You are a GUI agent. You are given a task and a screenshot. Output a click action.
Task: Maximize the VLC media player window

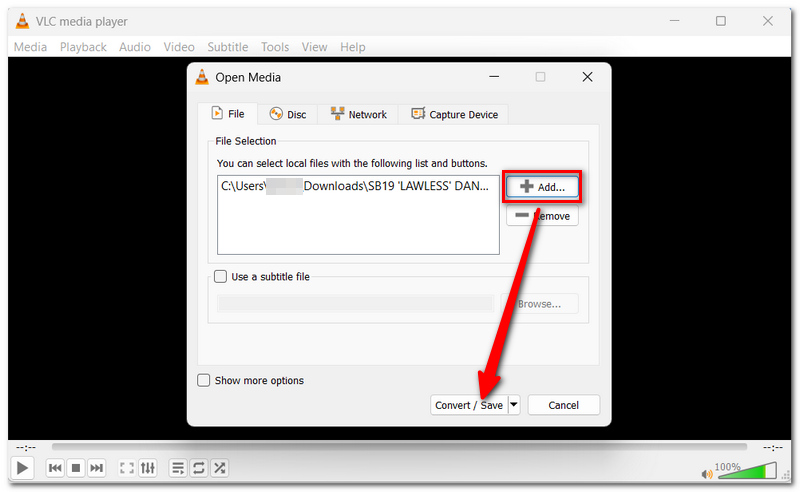coord(720,21)
